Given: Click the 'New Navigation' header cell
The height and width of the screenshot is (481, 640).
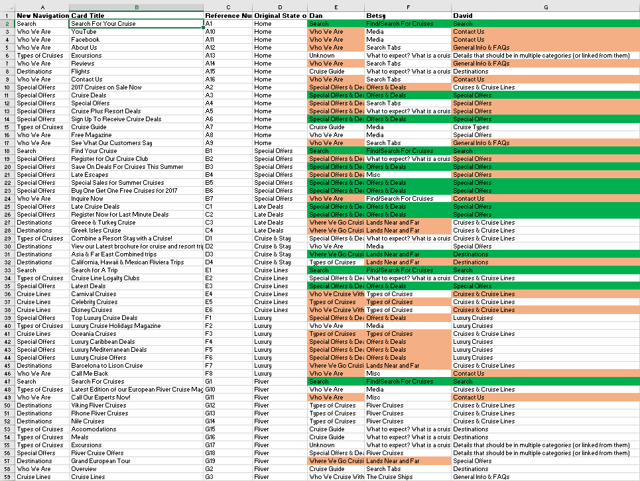Looking at the screenshot, I should point(42,16).
